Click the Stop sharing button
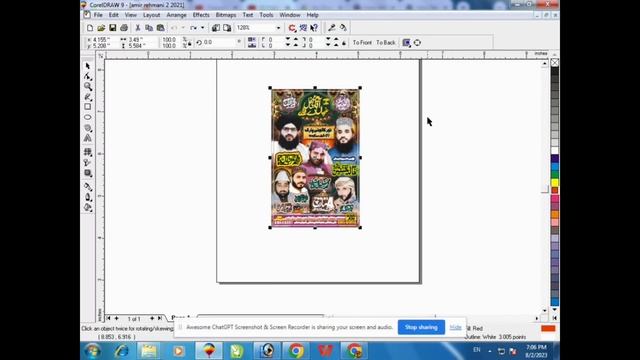This screenshot has height=360, width=640. [421, 327]
